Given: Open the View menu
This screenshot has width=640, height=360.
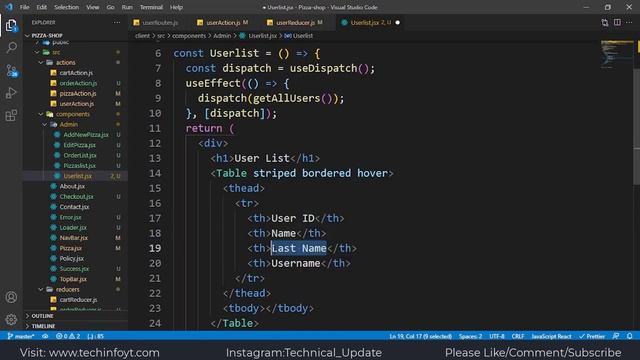Looking at the screenshot, I should click(93, 7).
